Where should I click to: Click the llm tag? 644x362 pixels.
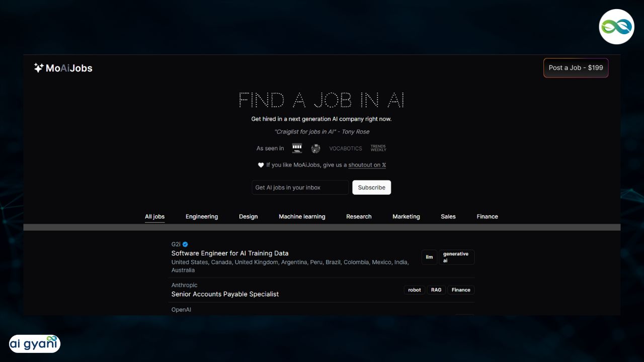429,257
